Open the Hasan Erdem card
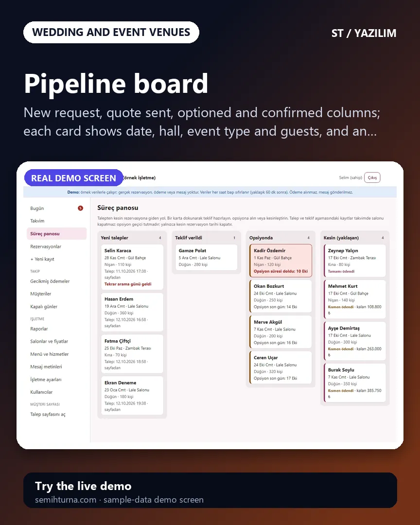420x525 pixels. [x=132, y=312]
